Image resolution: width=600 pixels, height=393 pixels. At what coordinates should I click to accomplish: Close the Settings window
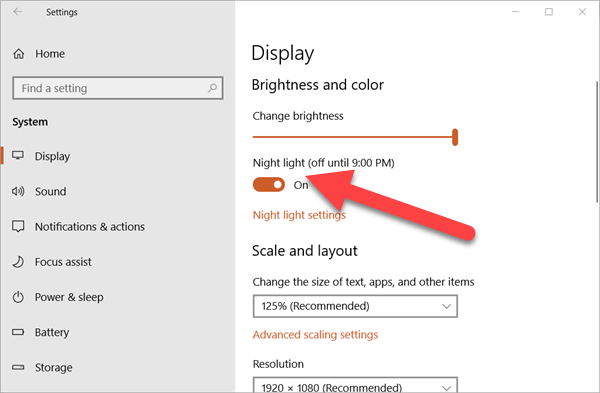pos(582,12)
